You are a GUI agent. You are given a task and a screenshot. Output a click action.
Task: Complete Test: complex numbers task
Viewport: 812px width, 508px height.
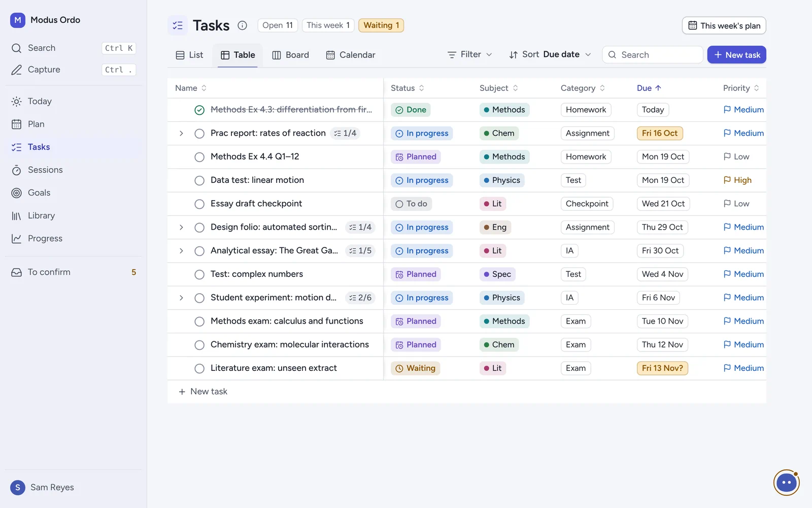[199, 274]
